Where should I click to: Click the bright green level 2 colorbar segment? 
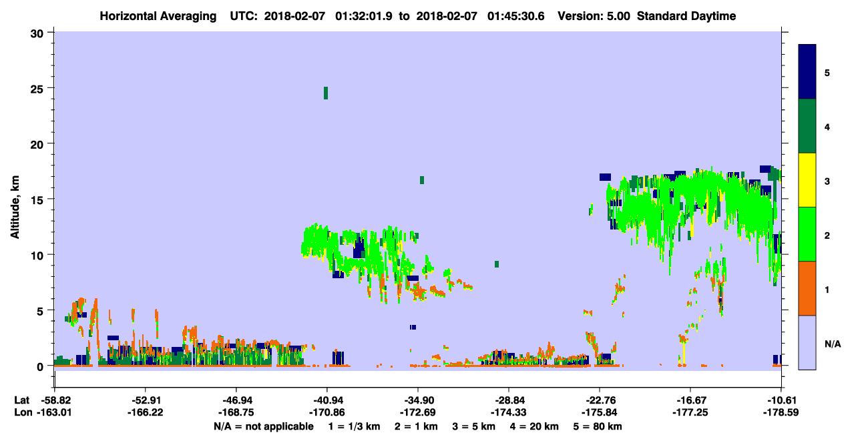point(807,234)
